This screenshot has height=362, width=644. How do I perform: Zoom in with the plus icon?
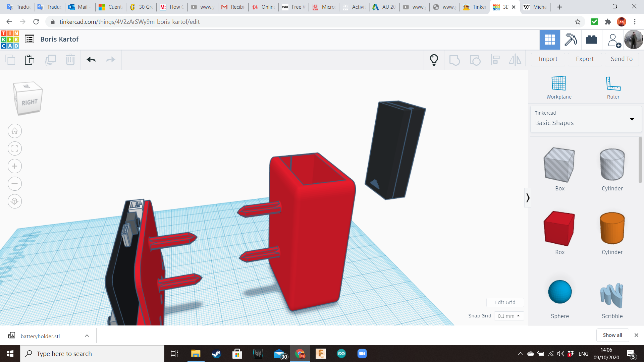15,166
